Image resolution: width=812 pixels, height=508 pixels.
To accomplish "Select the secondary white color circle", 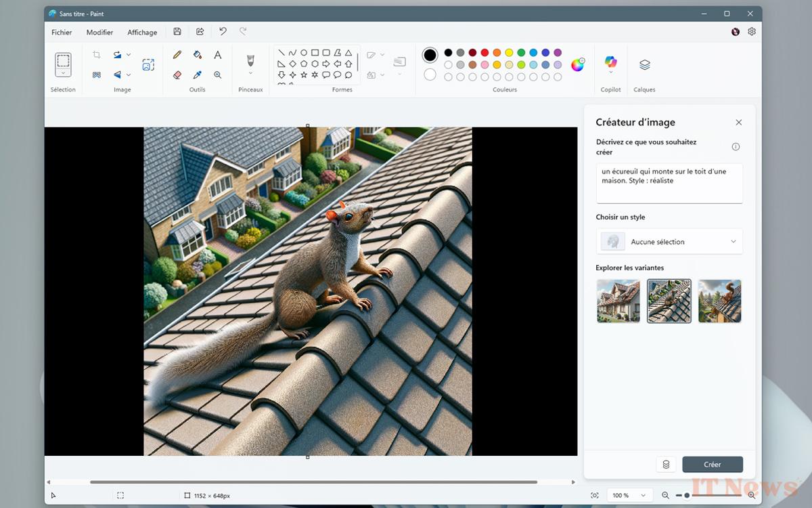I will click(430, 75).
